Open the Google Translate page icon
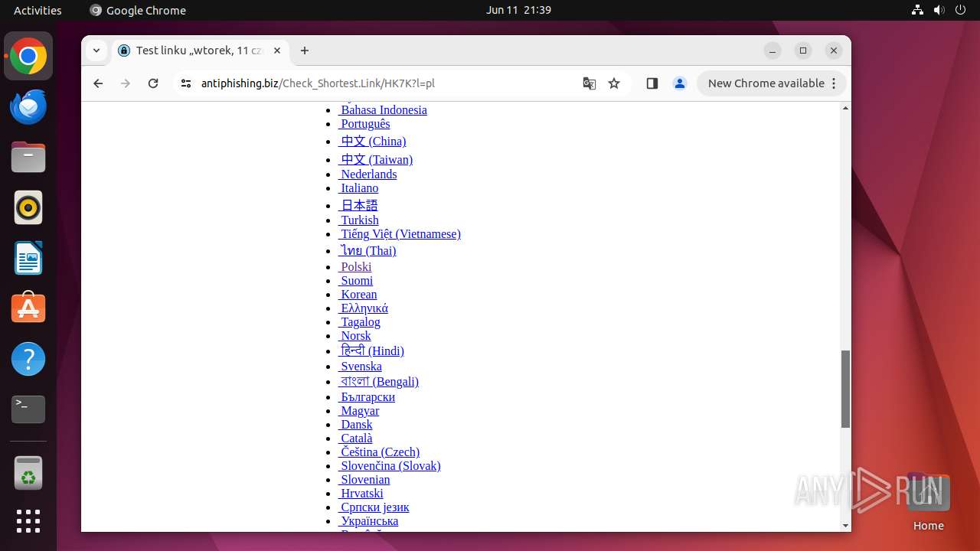The height and width of the screenshot is (551, 980). tap(590, 83)
